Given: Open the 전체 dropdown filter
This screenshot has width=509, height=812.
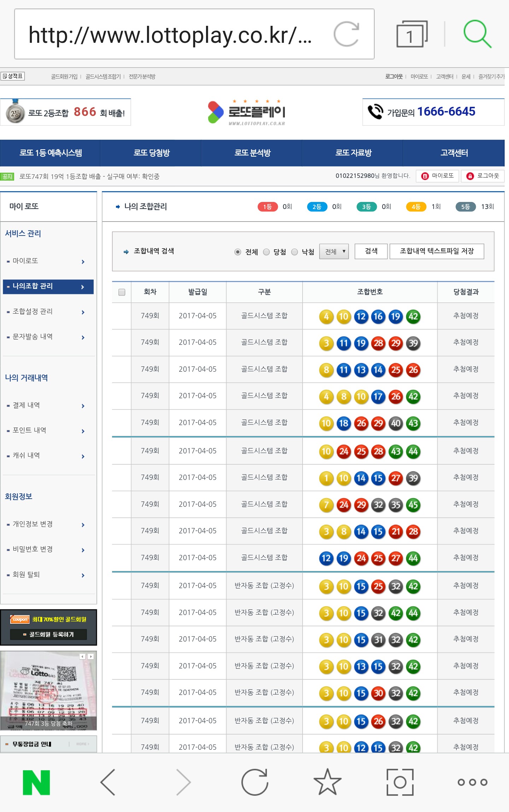Looking at the screenshot, I should [334, 251].
